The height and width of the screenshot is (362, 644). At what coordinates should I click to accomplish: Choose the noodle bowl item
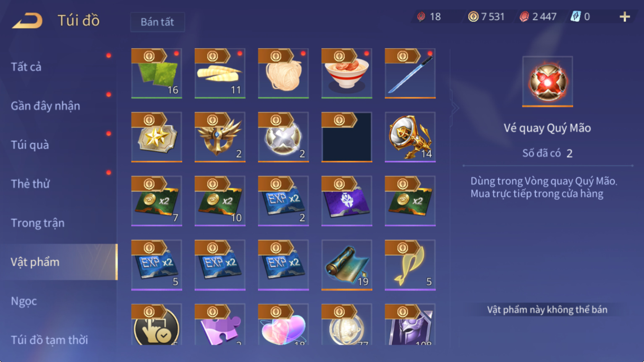(x=347, y=73)
